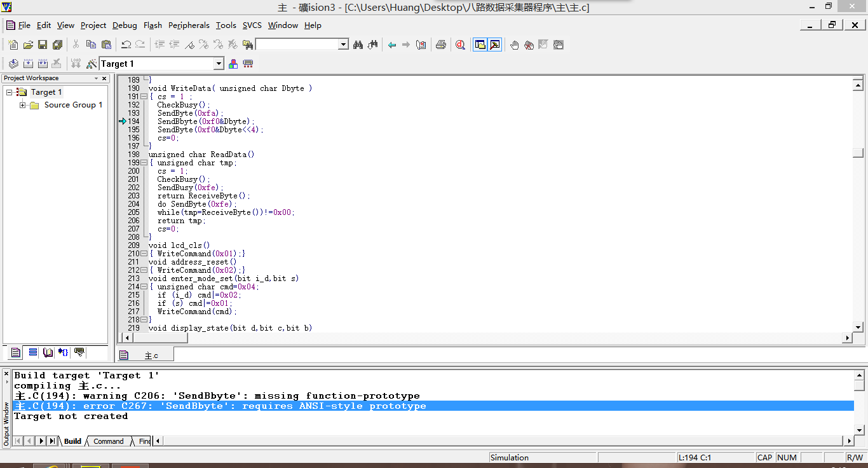Click the L:194 C:1 status bar field
This screenshot has width=868, height=468.
[x=715, y=458]
